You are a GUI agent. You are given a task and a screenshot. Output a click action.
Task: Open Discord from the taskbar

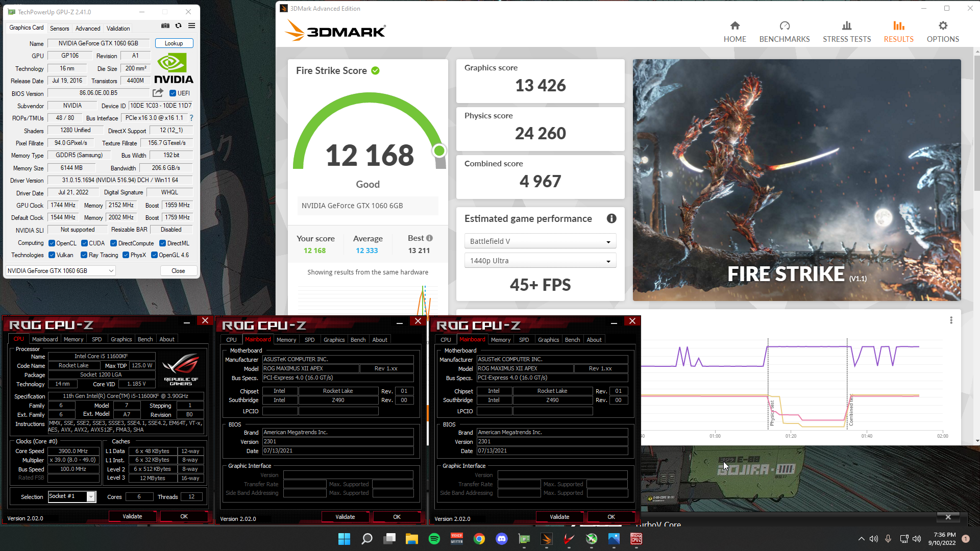(502, 539)
